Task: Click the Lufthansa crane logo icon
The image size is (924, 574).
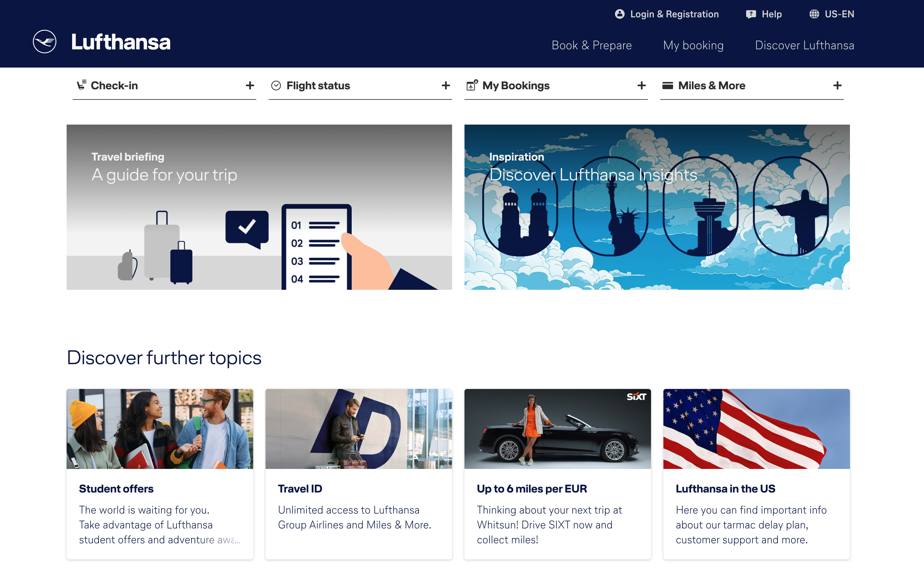Action: pyautogui.click(x=44, y=42)
